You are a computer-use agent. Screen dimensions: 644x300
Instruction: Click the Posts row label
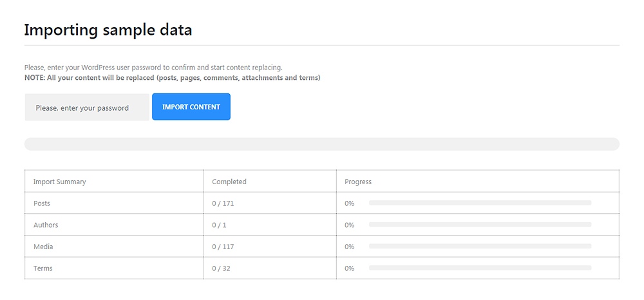click(x=42, y=203)
